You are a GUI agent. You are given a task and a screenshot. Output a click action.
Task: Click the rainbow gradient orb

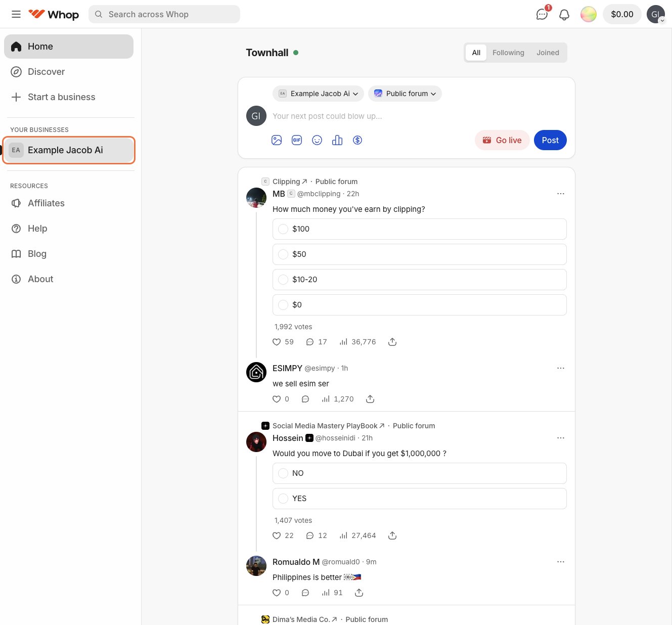click(x=589, y=14)
